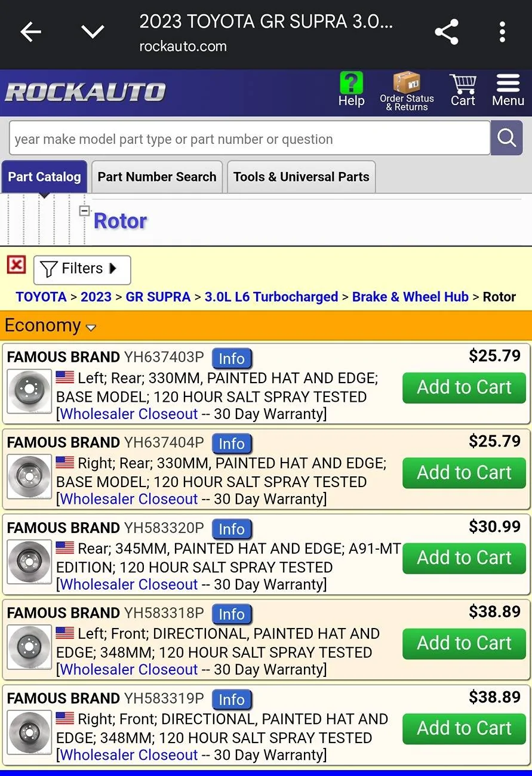Collapse the Economy section arrow
This screenshot has width=532, height=776.
[x=91, y=327]
